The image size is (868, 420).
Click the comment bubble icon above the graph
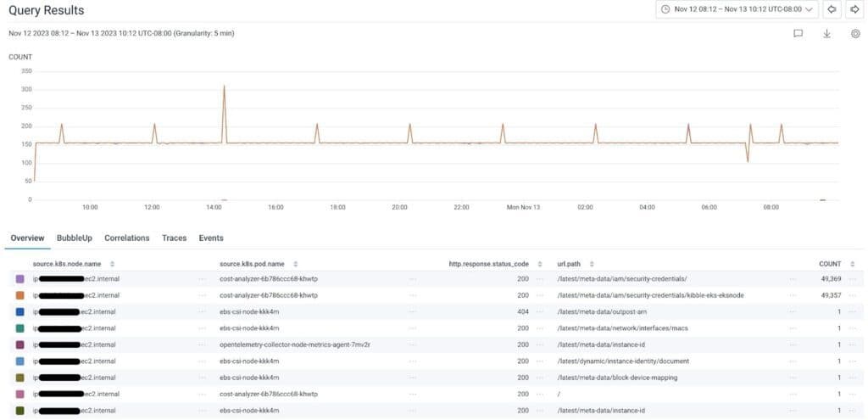(798, 34)
